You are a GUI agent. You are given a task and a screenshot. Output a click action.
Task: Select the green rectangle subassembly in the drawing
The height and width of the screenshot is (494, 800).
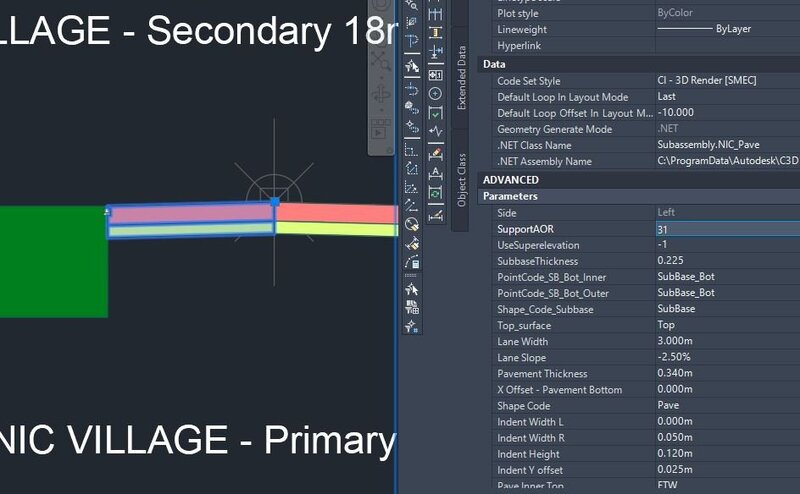(x=54, y=262)
